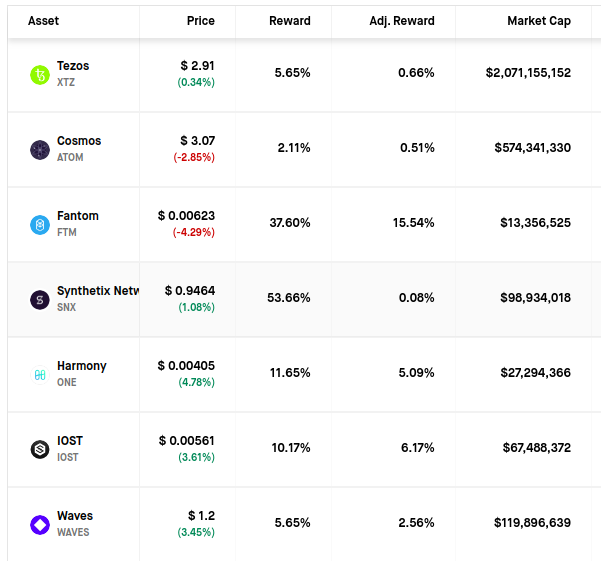The image size is (601, 561).
Task: Click the Harmony ONE coin icon
Action: 40,375
